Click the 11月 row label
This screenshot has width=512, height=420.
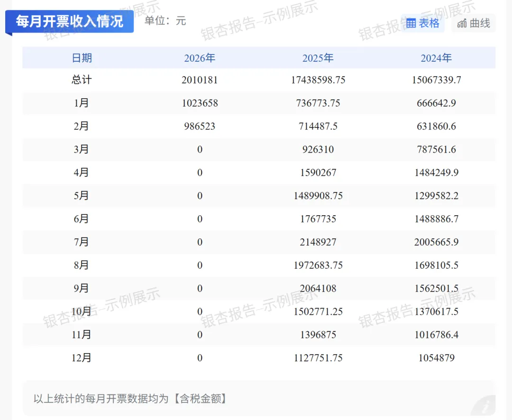(82, 335)
